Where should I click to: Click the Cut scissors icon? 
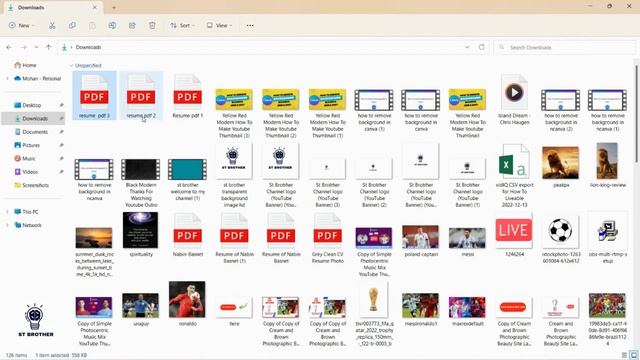coord(52,25)
